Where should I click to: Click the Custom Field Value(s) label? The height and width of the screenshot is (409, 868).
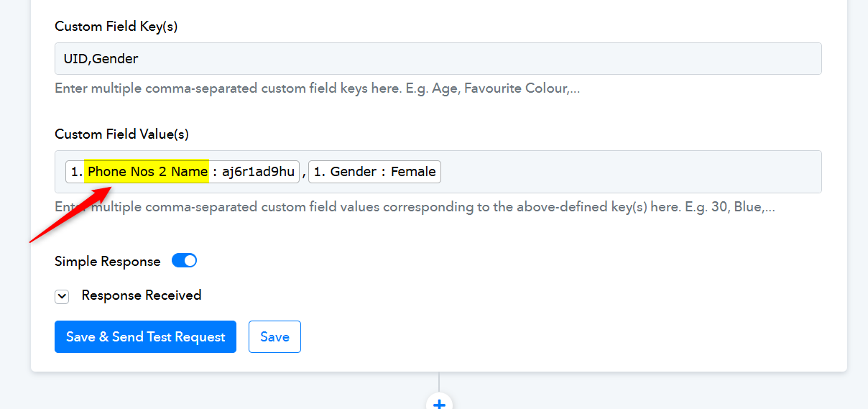pos(121,134)
